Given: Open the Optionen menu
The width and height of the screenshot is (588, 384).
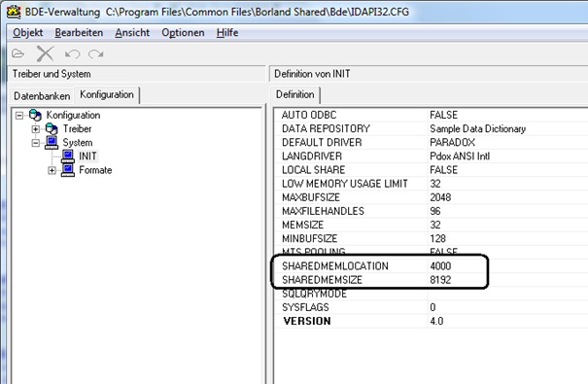Looking at the screenshot, I should point(183,33).
